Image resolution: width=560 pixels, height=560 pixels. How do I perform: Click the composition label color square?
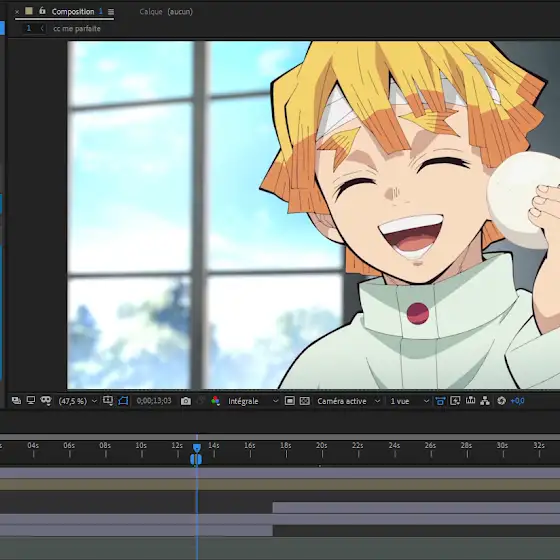tap(29, 11)
